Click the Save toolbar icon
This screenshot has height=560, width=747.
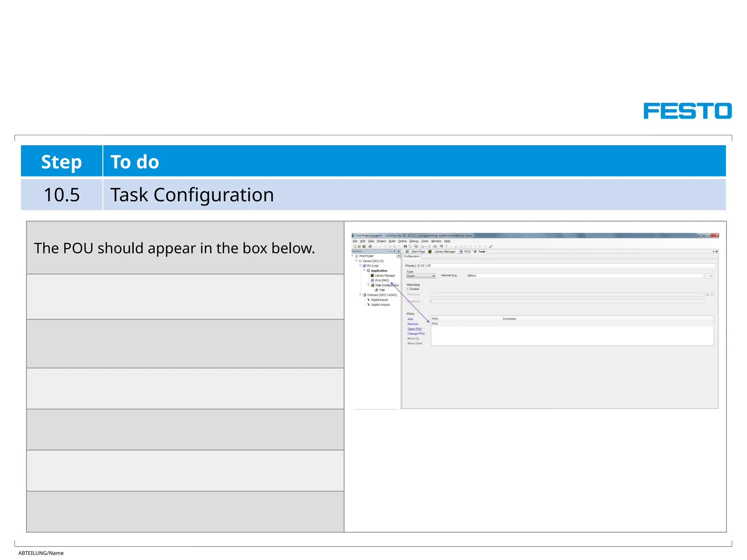(x=364, y=246)
